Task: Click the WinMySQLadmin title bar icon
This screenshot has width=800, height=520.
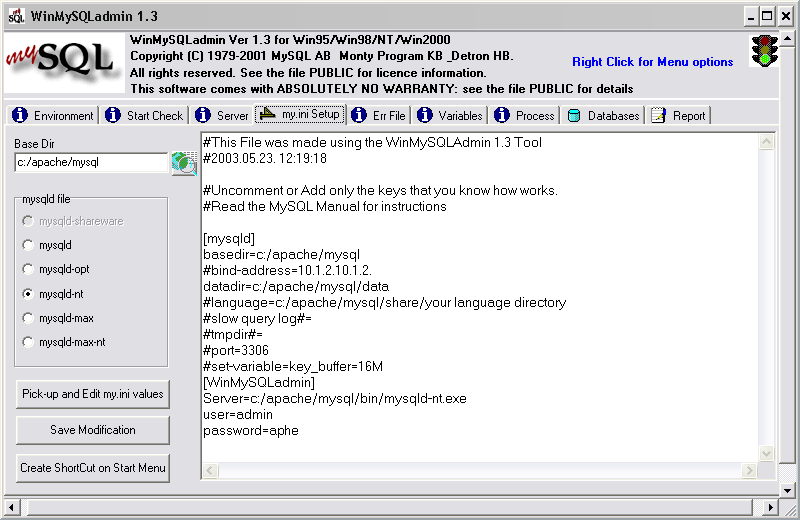Action: (17, 17)
